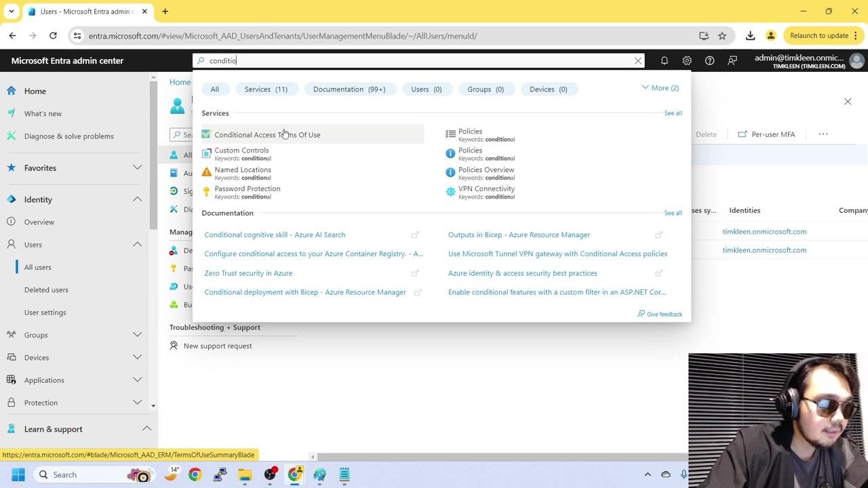The width and height of the screenshot is (868, 488).
Task: Open admin account avatar menu
Action: click(856, 61)
